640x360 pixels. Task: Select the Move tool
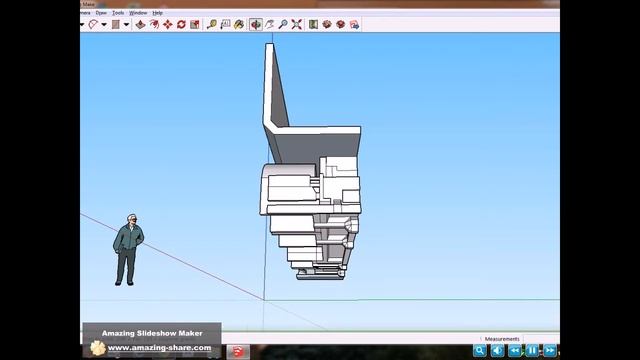tap(168, 24)
